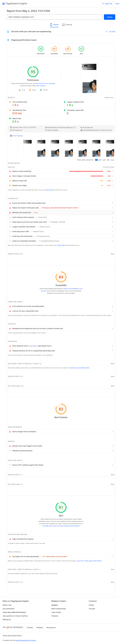The height and width of the screenshot is (644, 122).
Task: Click the Accessibility score gauge 84
Action: 54,49
